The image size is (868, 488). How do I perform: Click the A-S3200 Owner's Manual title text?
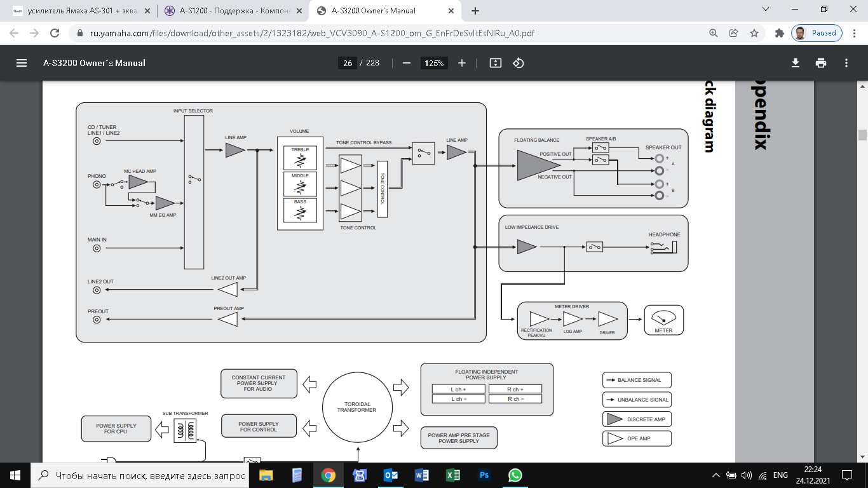94,63
